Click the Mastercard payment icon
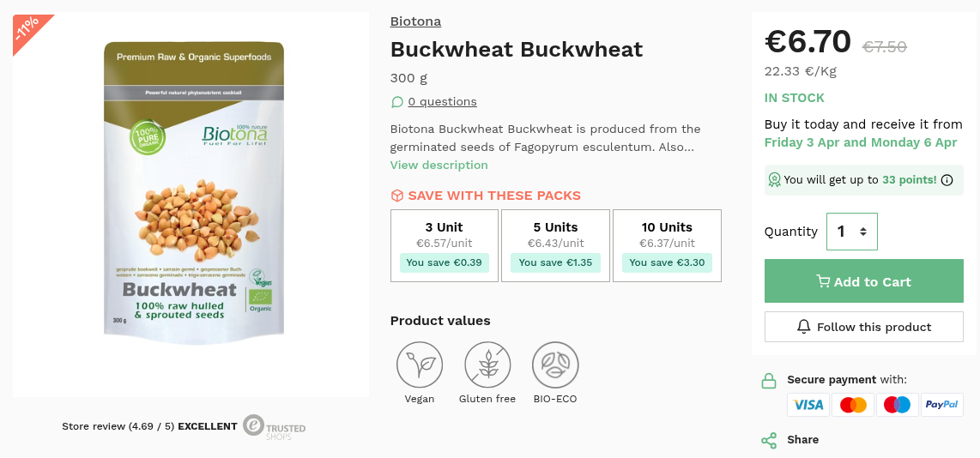Screen dimensions: 980x458 853,405
